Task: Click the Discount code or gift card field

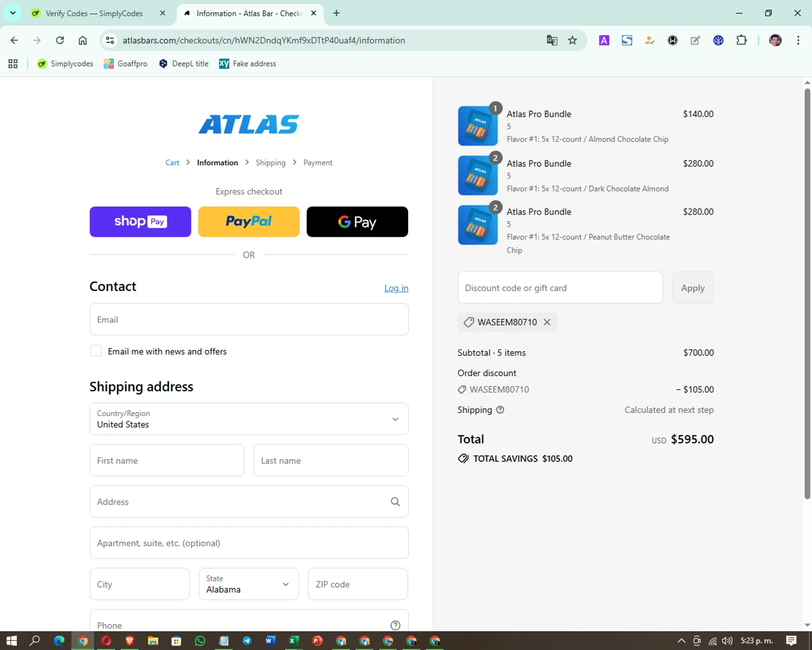Action: 560,288
